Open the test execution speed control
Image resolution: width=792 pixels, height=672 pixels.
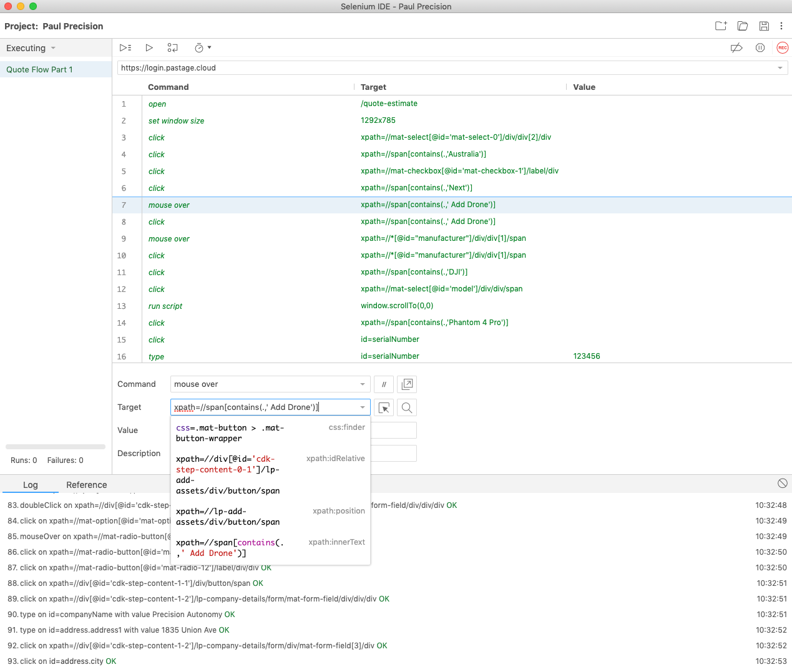coord(202,48)
